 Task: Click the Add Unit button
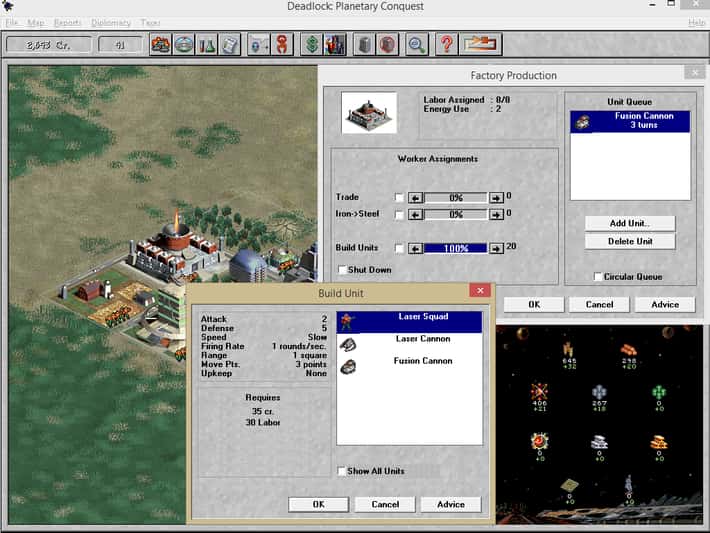click(630, 223)
